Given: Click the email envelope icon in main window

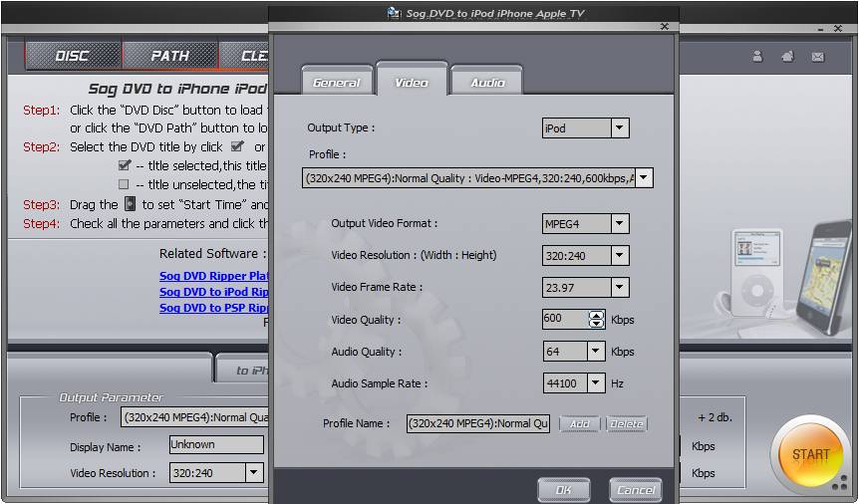Looking at the screenshot, I should pos(818,57).
